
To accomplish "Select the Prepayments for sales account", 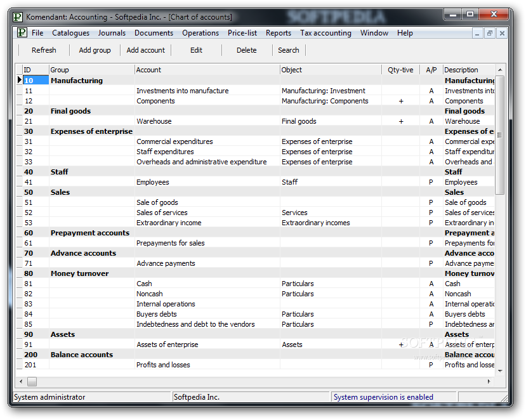I will point(207,243).
